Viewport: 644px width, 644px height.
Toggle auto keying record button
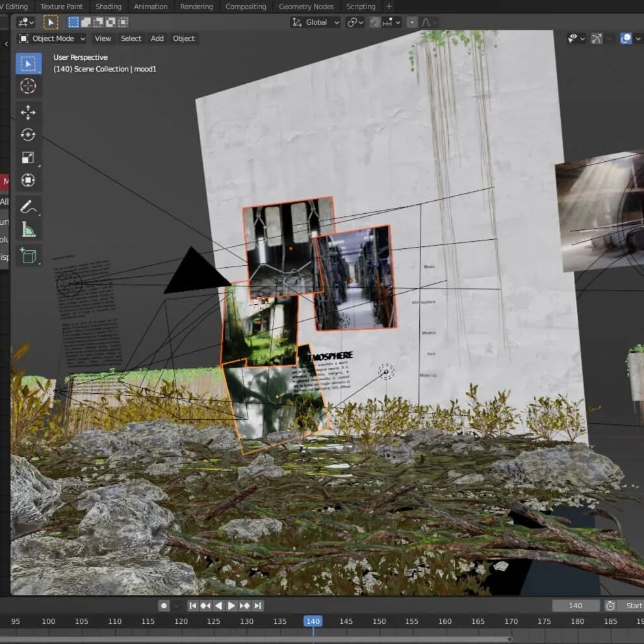coord(164,606)
